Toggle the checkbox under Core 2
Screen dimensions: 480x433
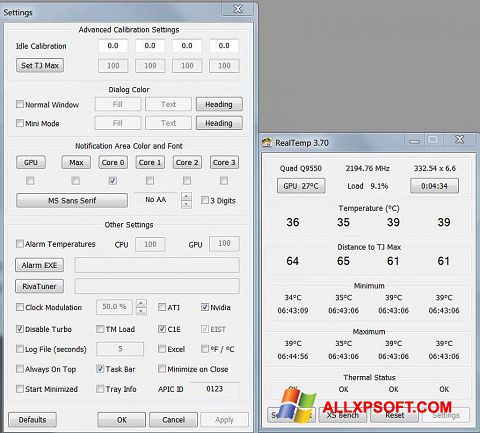187,180
